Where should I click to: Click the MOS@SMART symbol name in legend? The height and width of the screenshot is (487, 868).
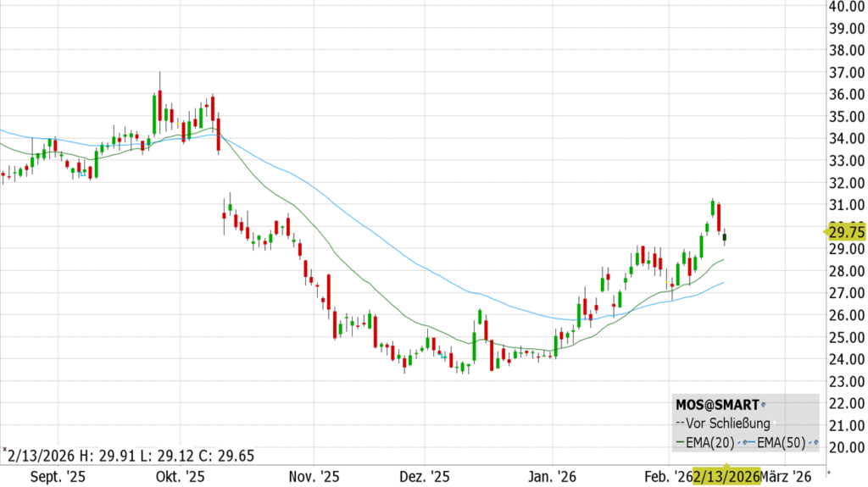coord(716,405)
